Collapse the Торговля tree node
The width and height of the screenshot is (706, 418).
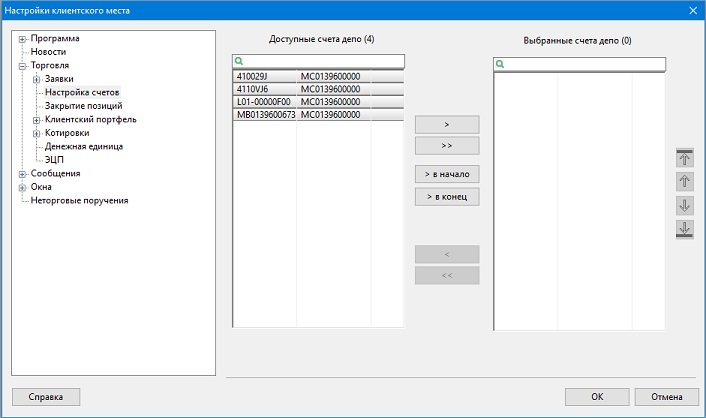[22, 66]
